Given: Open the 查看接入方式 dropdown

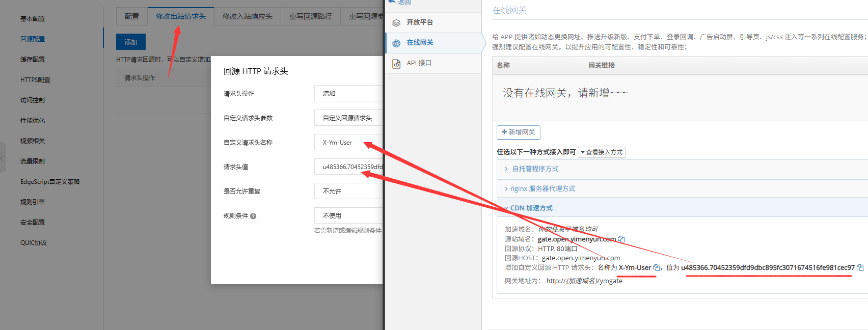Looking at the screenshot, I should pos(601,152).
